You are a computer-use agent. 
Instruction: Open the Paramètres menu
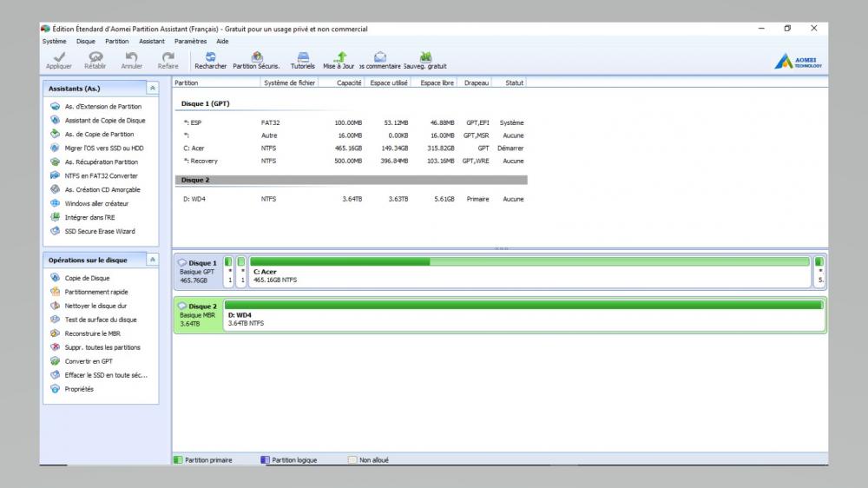(x=190, y=41)
